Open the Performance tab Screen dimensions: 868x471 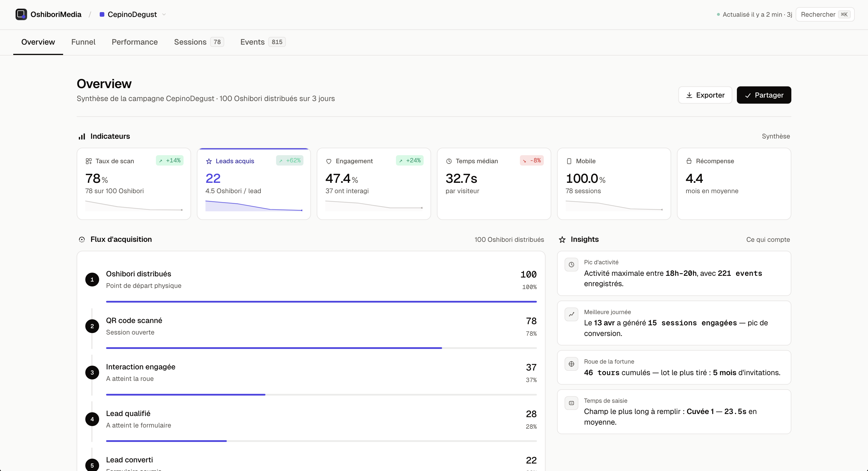[x=135, y=42]
